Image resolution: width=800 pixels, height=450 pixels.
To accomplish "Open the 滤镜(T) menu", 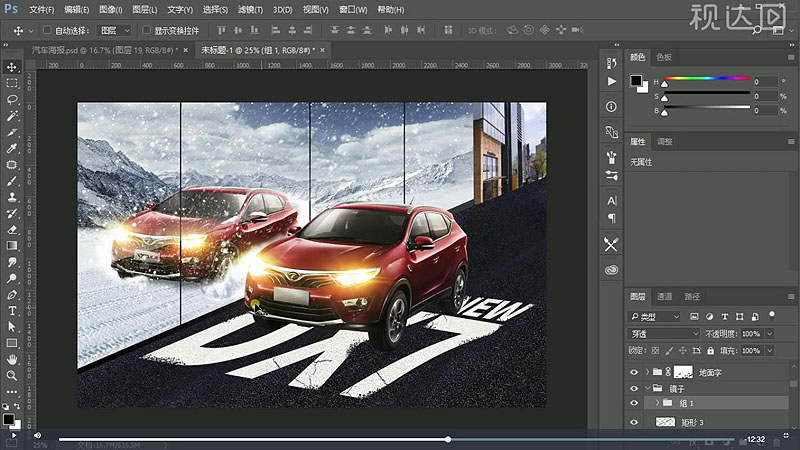I will (x=251, y=10).
